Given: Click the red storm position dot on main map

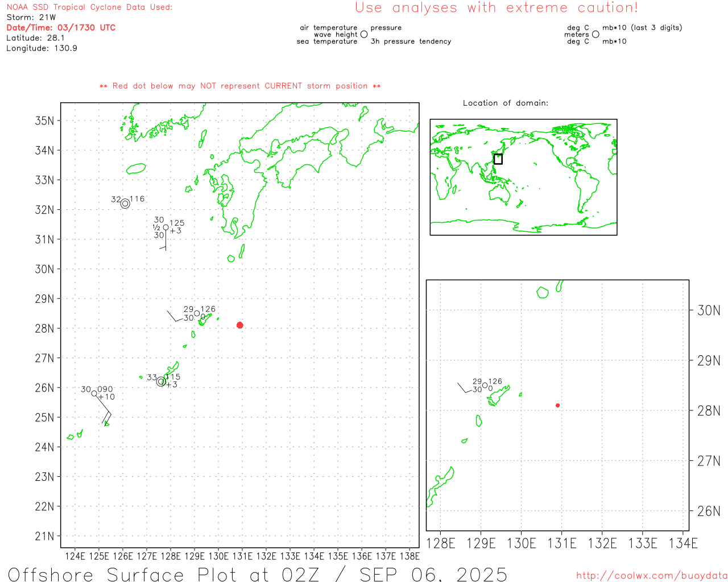Looking at the screenshot, I should [240, 325].
